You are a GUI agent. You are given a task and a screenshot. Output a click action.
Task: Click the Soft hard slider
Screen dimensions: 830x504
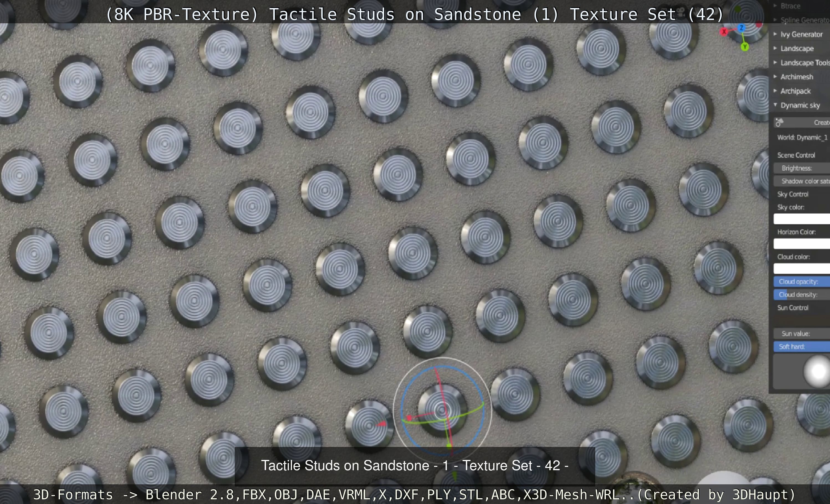point(801,346)
